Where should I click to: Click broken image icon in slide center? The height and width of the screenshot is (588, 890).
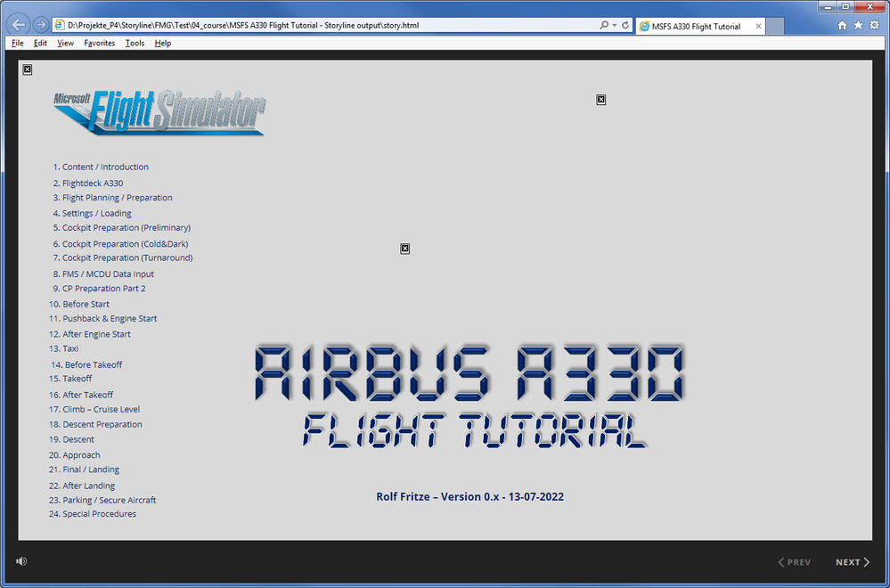(404, 249)
